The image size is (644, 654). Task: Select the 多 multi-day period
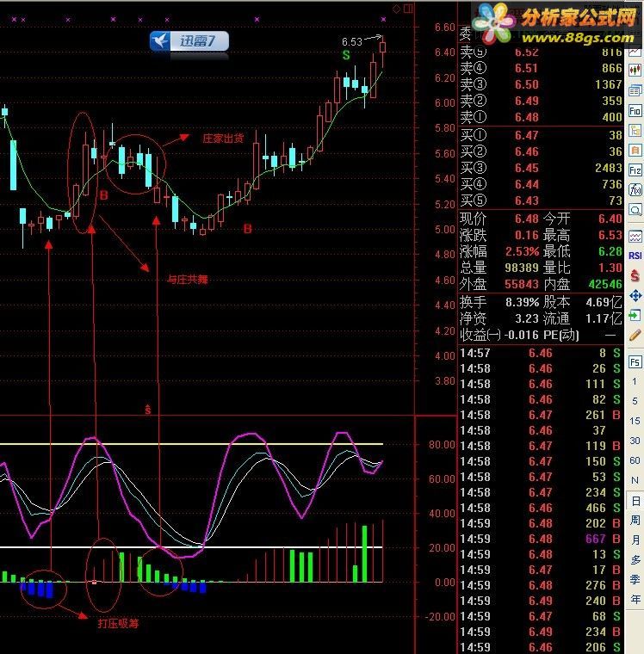[635, 559]
